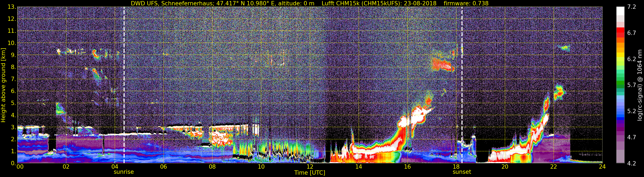The width and height of the screenshot is (644, 177).
Task: Select the bright red colorbar segment near 6.7
Action: [x=620, y=30]
